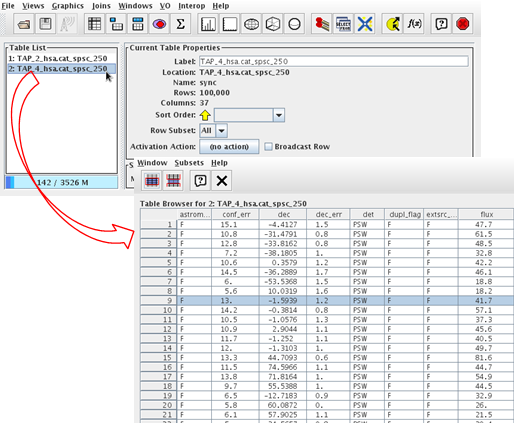Click the memory usage bar 142 / 3526 M
The image size is (518, 426).
[x=62, y=183]
